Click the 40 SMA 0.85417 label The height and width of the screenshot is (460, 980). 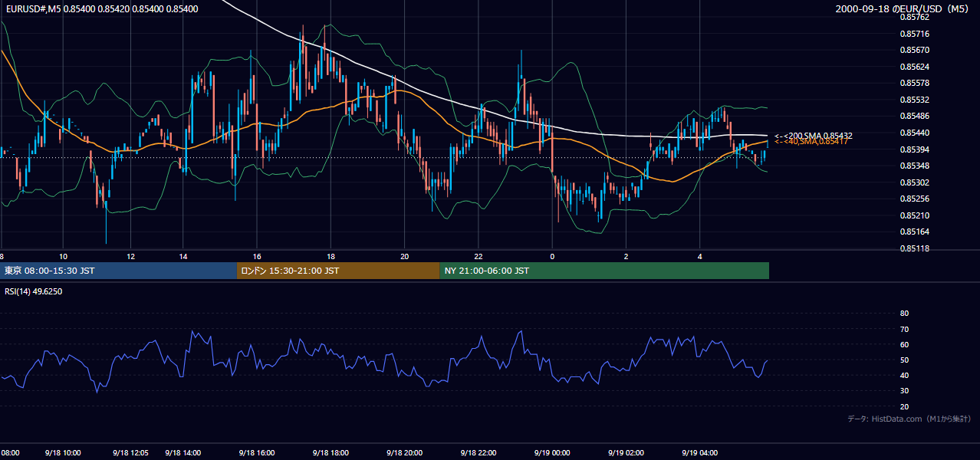click(x=811, y=141)
